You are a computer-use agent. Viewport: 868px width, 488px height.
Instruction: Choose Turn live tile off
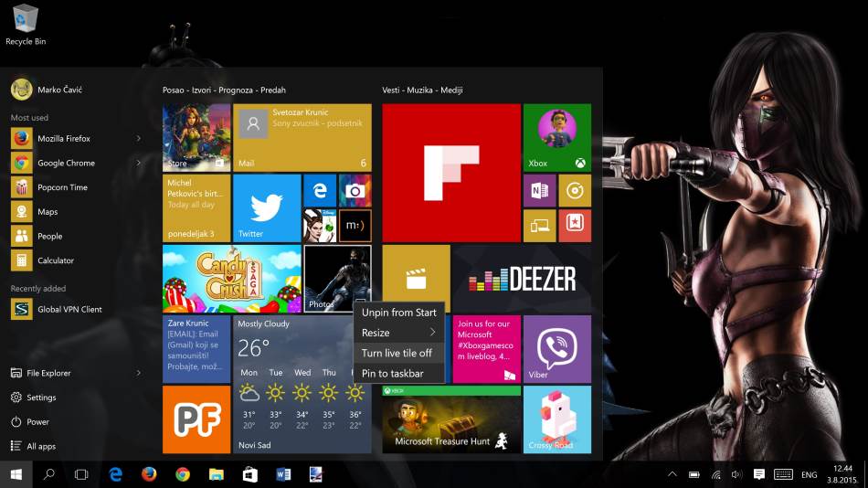click(x=398, y=353)
